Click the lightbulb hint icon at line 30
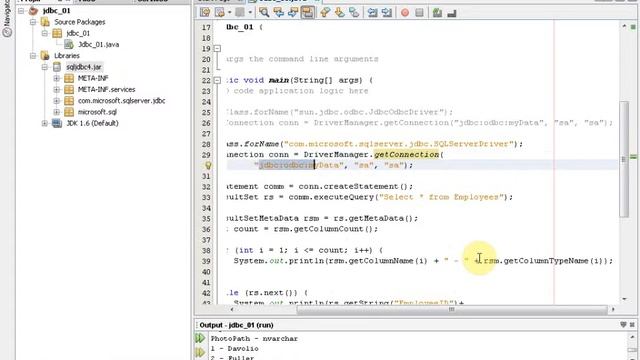Viewport: 640px width, 360px height. pos(208,166)
